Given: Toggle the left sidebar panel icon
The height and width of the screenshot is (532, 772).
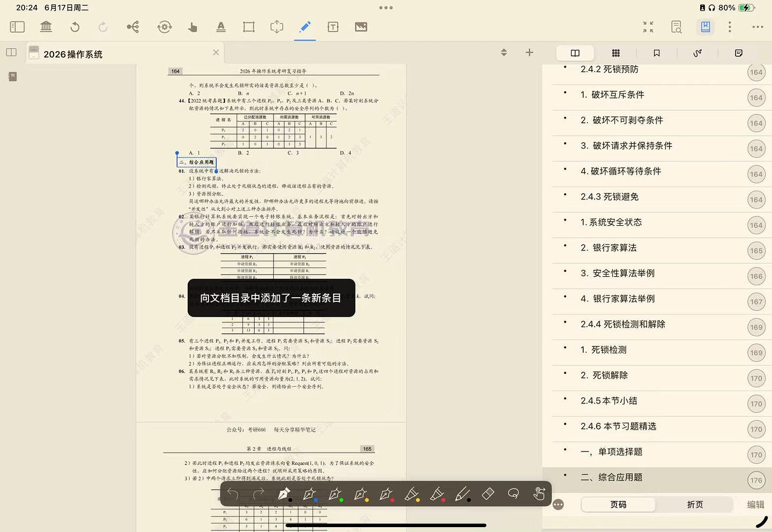Looking at the screenshot, I should (17, 27).
